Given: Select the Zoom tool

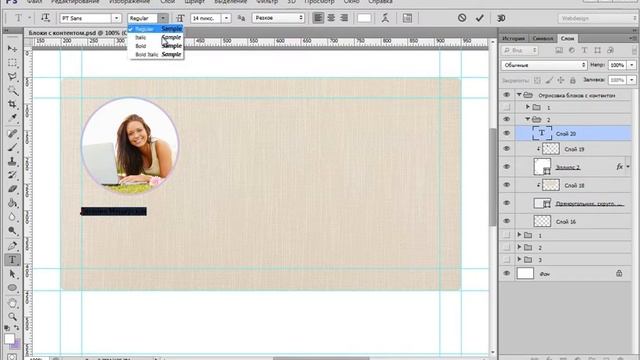Looking at the screenshot, I should tap(12, 316).
